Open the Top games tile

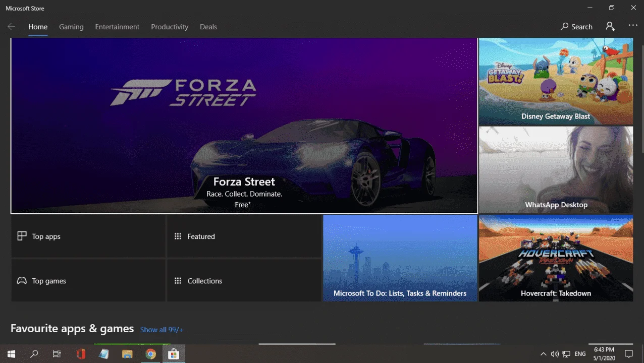coord(88,280)
